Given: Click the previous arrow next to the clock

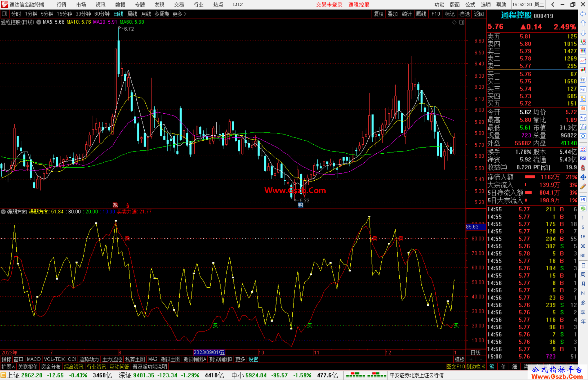Looking at the screenshot, I should coord(553,4).
